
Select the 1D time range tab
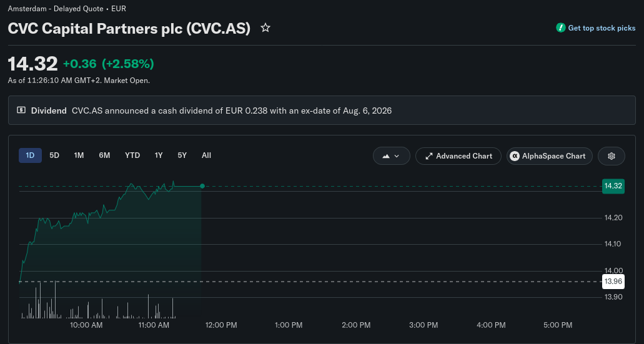[30, 155]
